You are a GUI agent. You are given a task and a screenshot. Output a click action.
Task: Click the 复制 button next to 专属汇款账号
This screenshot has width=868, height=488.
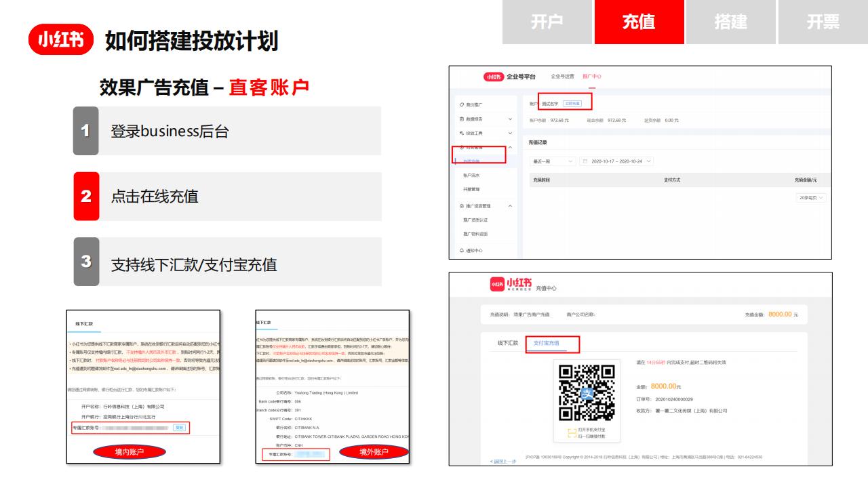179,428
